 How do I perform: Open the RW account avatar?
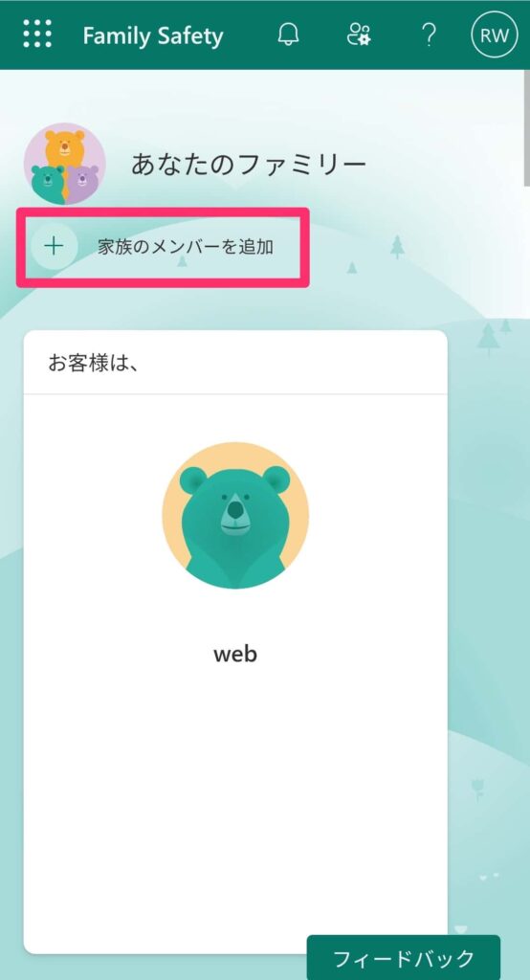(x=495, y=34)
